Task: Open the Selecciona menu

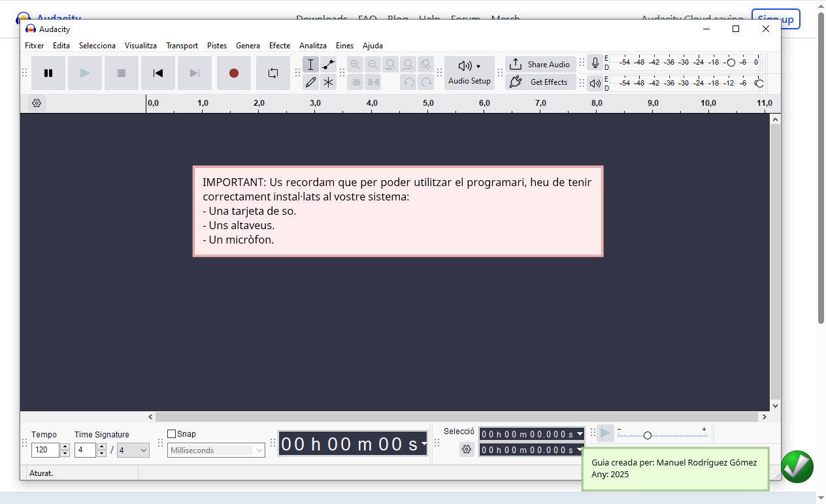Action: tap(97, 46)
